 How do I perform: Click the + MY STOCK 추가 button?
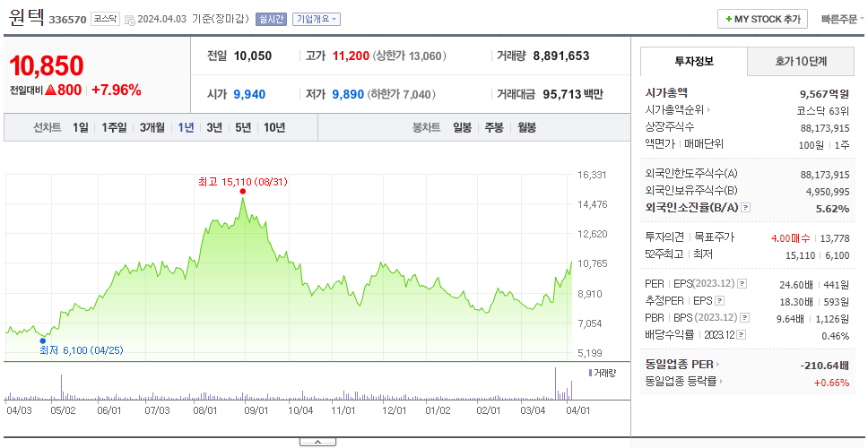pyautogui.click(x=762, y=19)
